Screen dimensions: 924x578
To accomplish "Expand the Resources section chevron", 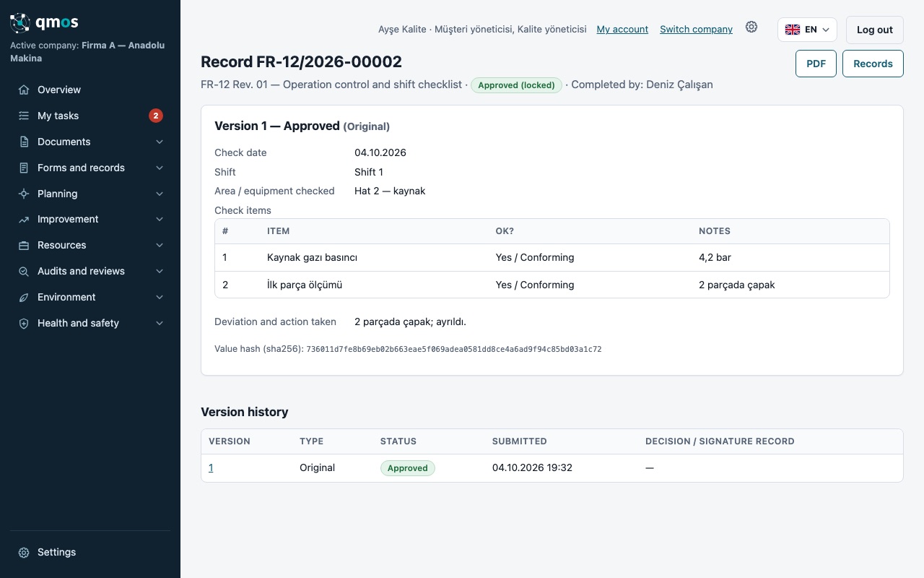I will tap(160, 245).
